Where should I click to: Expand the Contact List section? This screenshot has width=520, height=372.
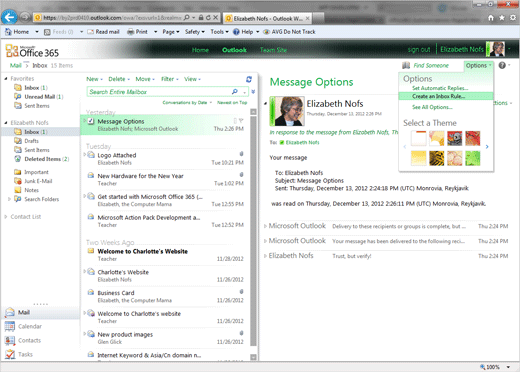[x=6, y=217]
